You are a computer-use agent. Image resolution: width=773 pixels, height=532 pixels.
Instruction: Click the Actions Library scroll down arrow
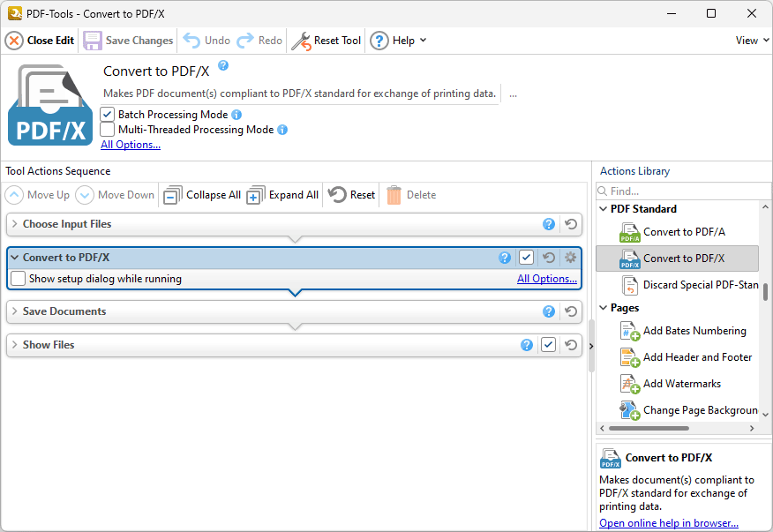tap(765, 416)
